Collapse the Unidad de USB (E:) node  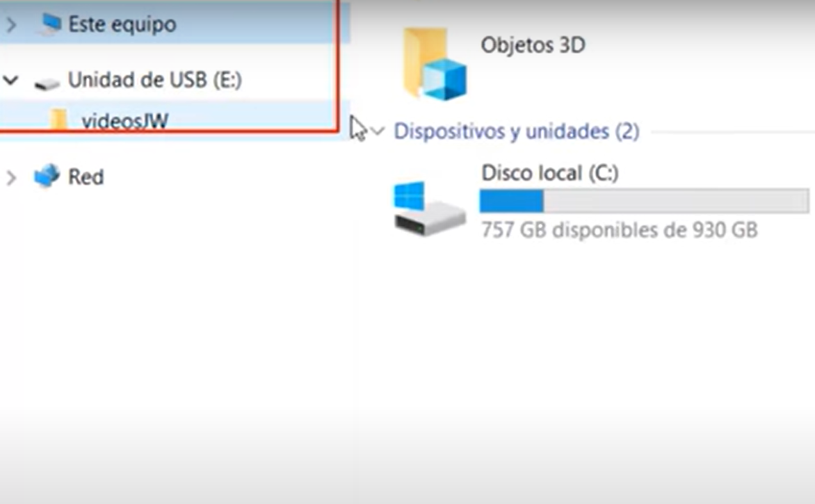(x=11, y=80)
